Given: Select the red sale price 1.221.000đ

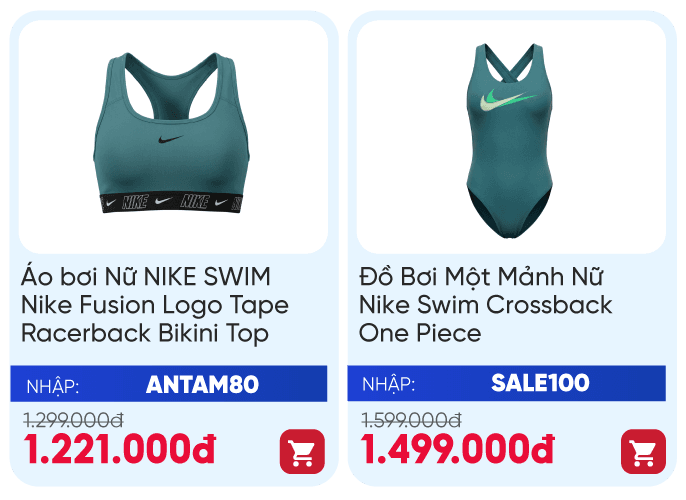Looking at the screenshot, I should click(119, 449).
